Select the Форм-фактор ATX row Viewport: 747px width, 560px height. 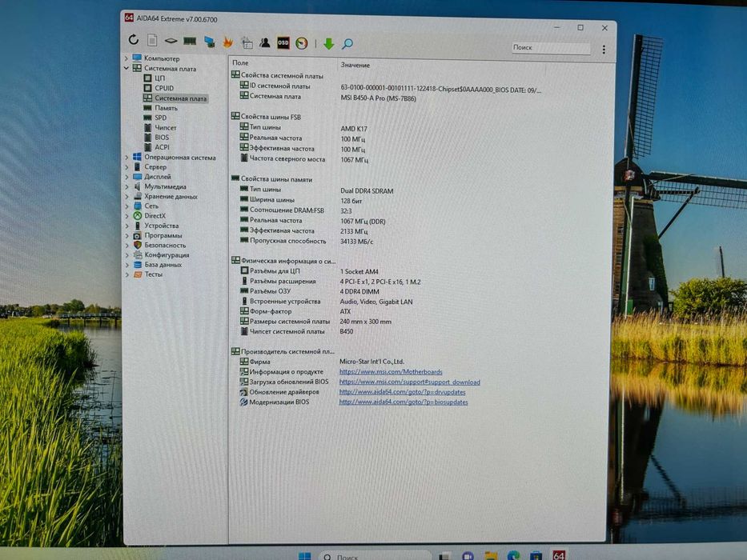pyautogui.click(x=295, y=311)
